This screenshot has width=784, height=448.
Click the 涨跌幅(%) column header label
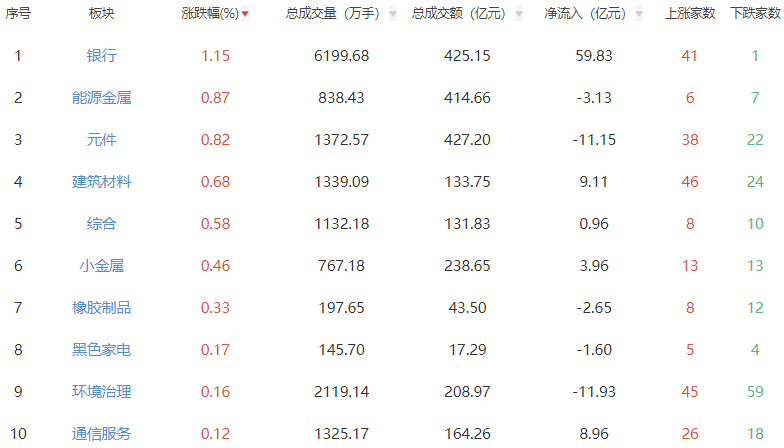point(210,14)
